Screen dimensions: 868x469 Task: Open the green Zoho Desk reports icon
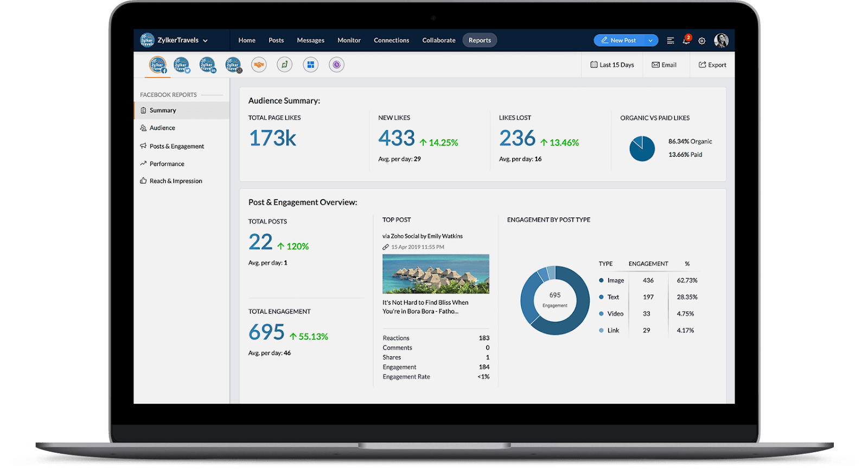click(285, 65)
